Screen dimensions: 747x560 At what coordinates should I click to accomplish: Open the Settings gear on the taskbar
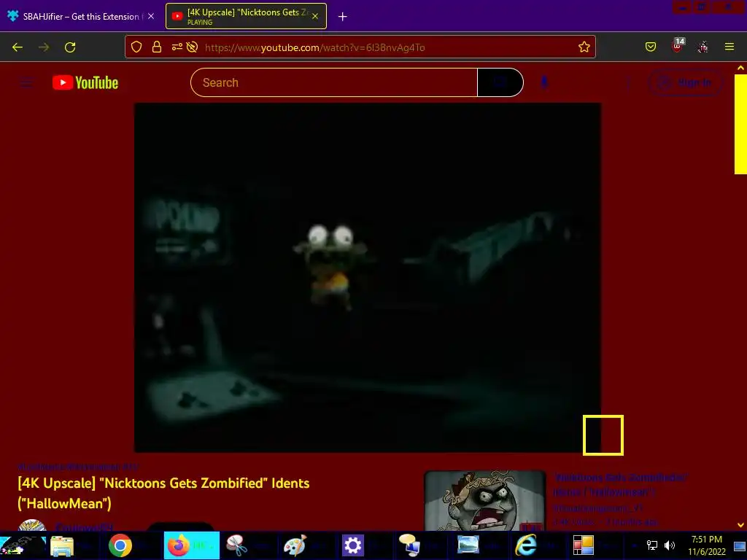[x=352, y=545]
